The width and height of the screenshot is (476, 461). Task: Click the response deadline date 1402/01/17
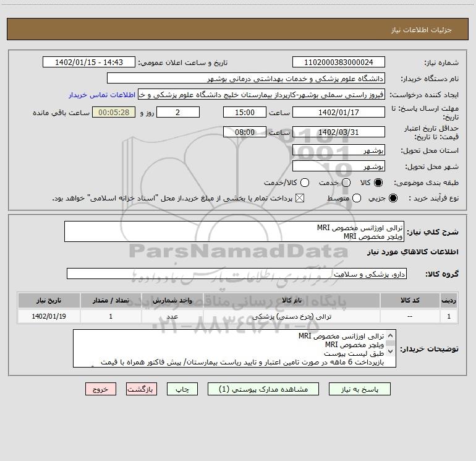coord(339,112)
